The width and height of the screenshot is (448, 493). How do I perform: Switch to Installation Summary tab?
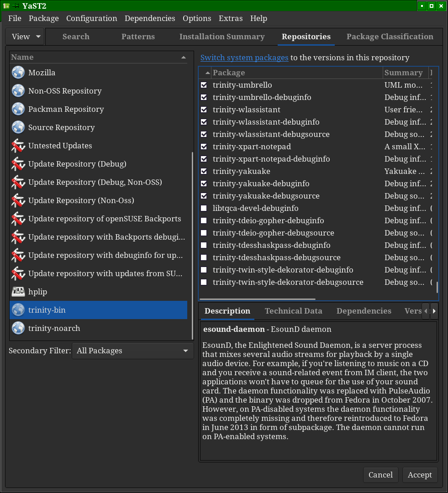(222, 37)
